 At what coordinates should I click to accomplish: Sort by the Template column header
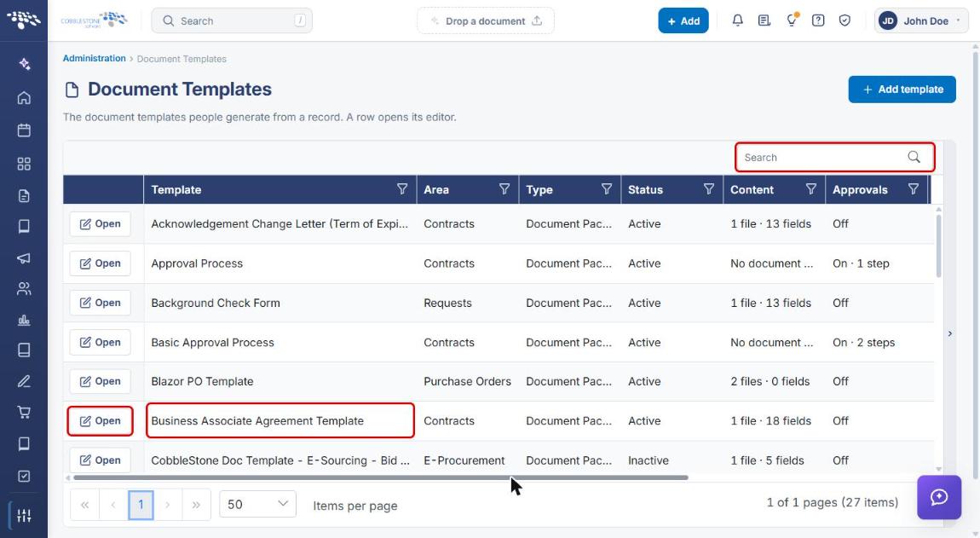[176, 189]
